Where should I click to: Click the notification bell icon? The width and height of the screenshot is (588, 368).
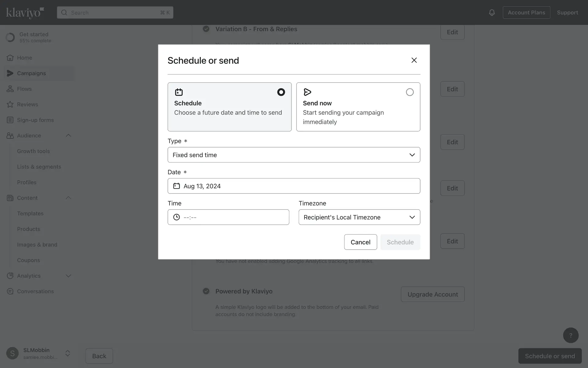(492, 13)
